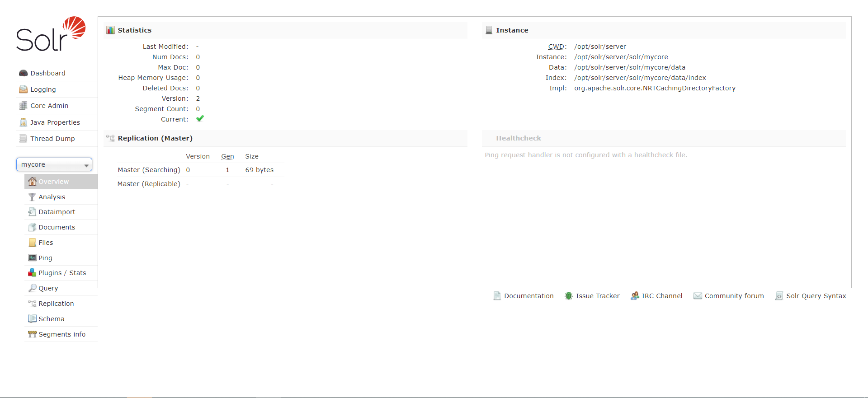This screenshot has height=398, width=868.
Task: Click the IRC Channel people icon
Action: pos(635,296)
